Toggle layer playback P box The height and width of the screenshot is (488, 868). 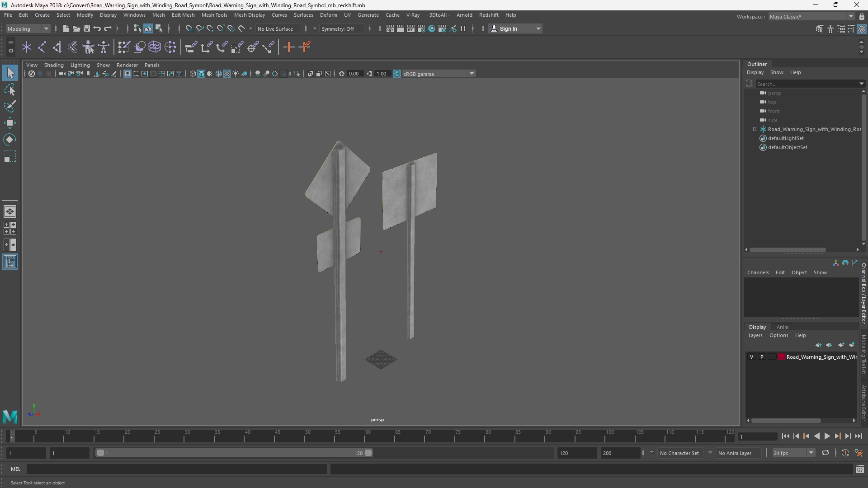pos(762,357)
